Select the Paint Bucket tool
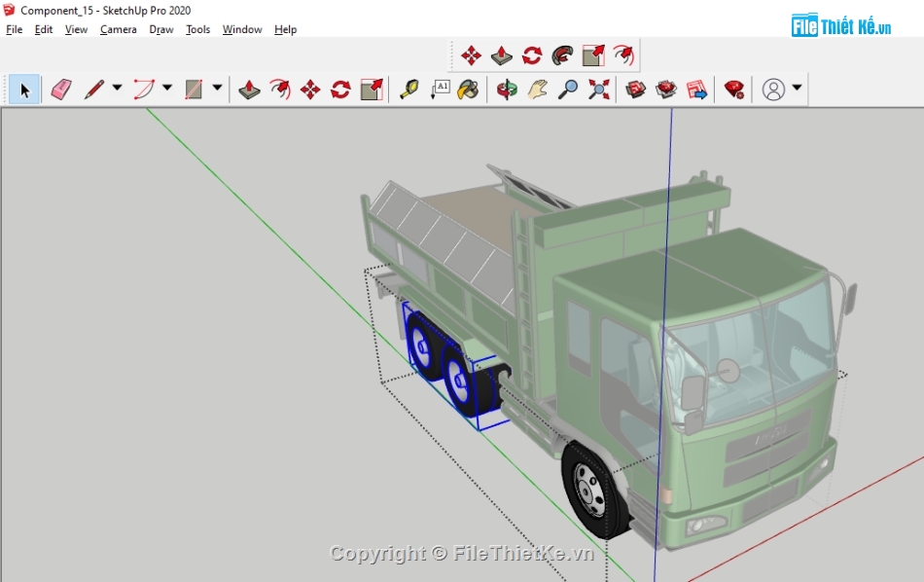 click(469, 90)
